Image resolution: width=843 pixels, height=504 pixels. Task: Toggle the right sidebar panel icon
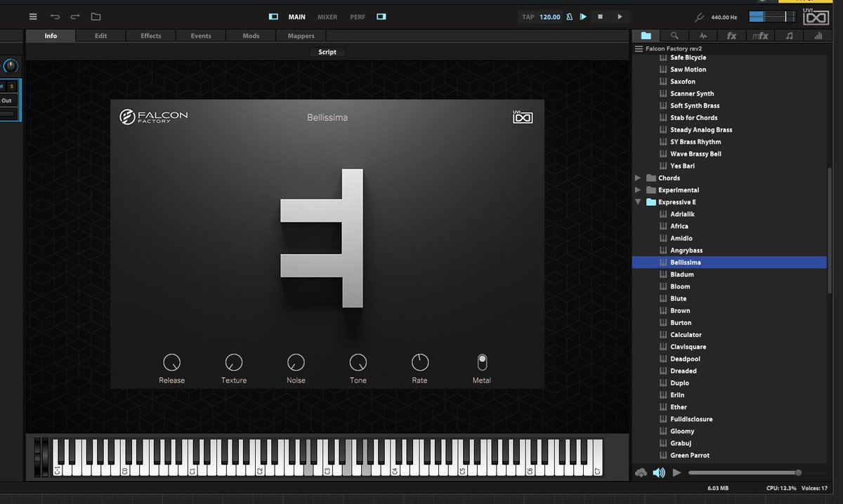tap(381, 17)
